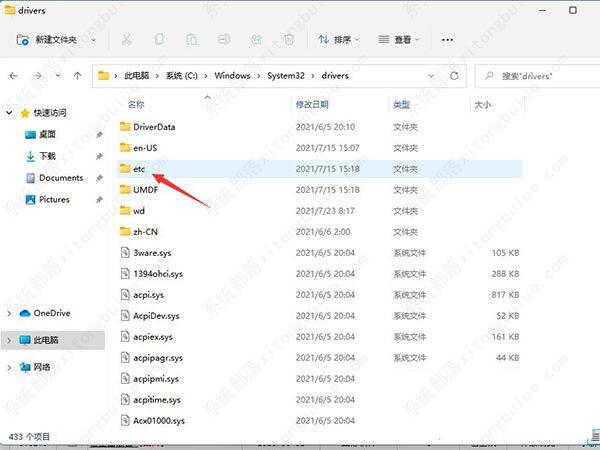Collapse the 快速访问 Quick access section

[9, 112]
